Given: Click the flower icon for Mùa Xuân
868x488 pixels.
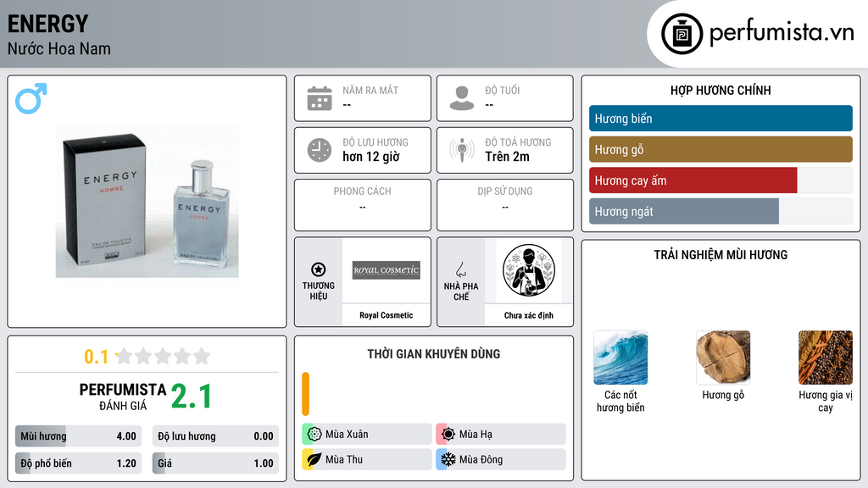Looking at the screenshot, I should tap(314, 435).
